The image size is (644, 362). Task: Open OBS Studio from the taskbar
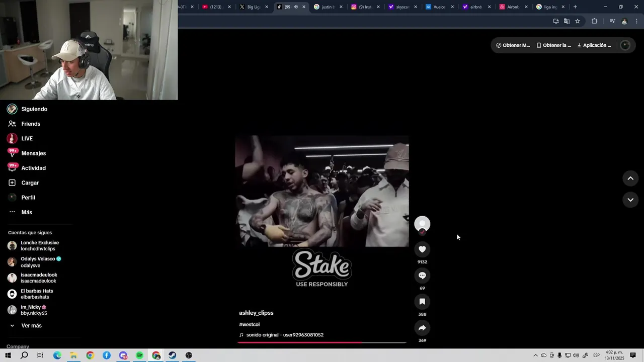189,355
